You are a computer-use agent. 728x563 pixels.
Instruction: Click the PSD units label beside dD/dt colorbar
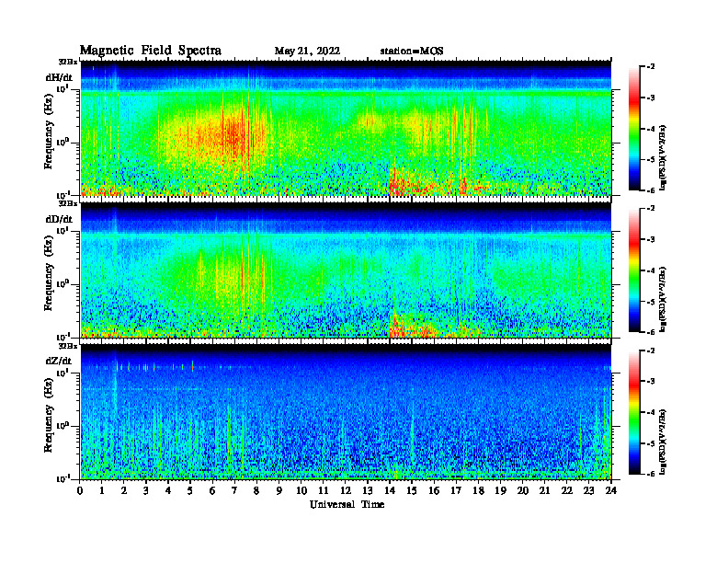coord(663,299)
